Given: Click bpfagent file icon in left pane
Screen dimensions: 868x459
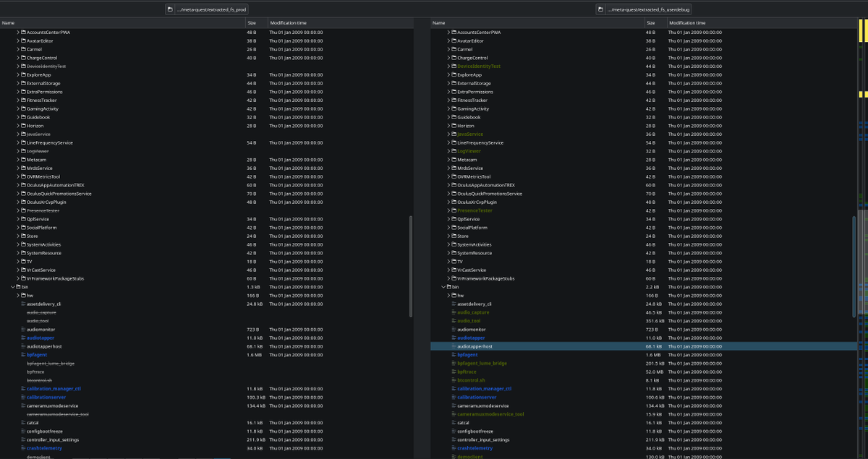Looking at the screenshot, I should click(23, 355).
